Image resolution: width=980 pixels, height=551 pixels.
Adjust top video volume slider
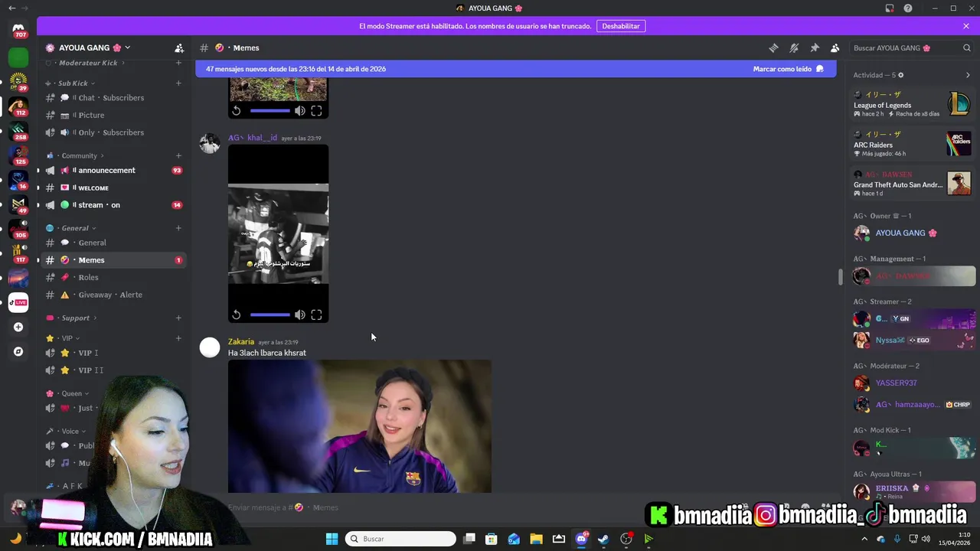click(x=269, y=111)
